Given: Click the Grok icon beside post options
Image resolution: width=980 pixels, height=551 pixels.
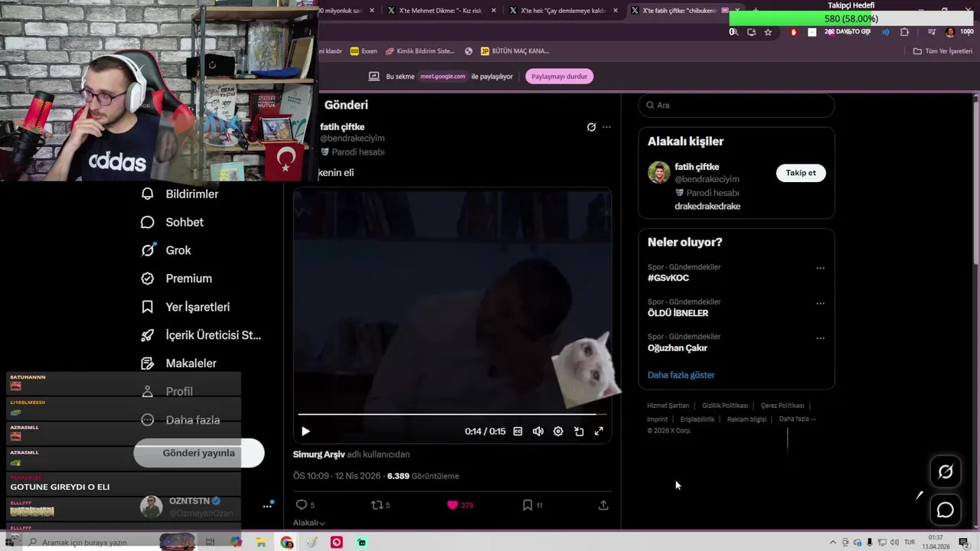Looking at the screenshot, I should coord(591,127).
